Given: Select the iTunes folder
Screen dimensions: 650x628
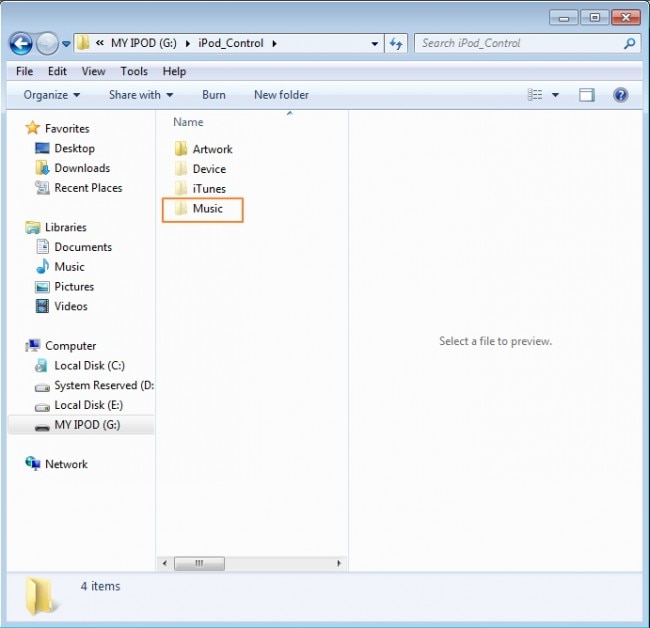Looking at the screenshot, I should click(200, 189).
